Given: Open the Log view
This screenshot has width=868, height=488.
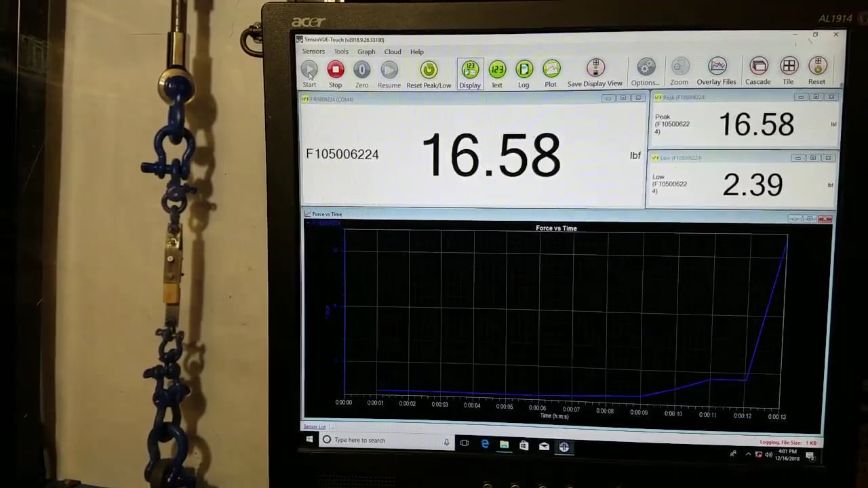Looking at the screenshot, I should pyautogui.click(x=524, y=74).
